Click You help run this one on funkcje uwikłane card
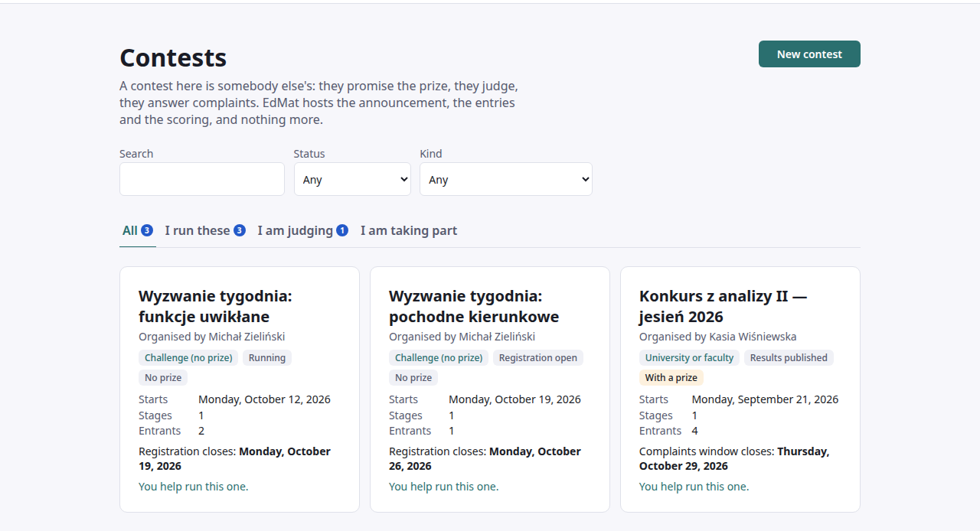 point(193,487)
